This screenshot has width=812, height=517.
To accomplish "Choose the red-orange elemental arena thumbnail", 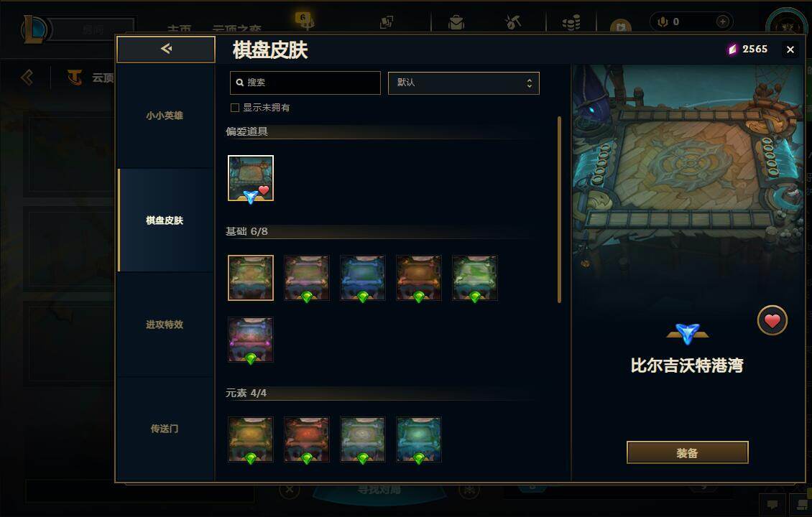I will coord(307,439).
